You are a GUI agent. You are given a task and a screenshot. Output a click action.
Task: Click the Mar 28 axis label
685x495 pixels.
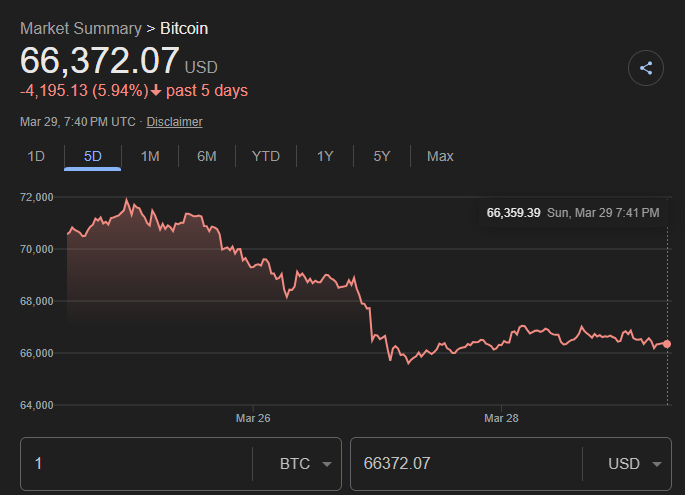click(501, 419)
